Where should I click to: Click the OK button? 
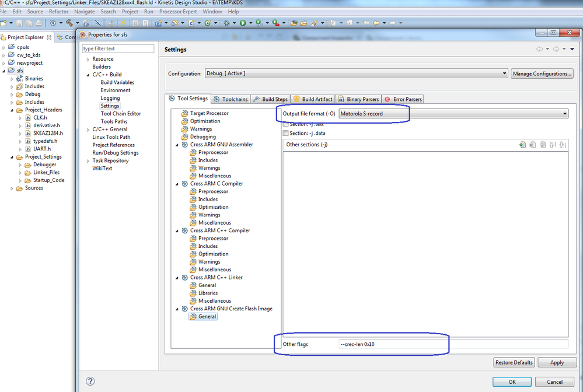pos(512,381)
